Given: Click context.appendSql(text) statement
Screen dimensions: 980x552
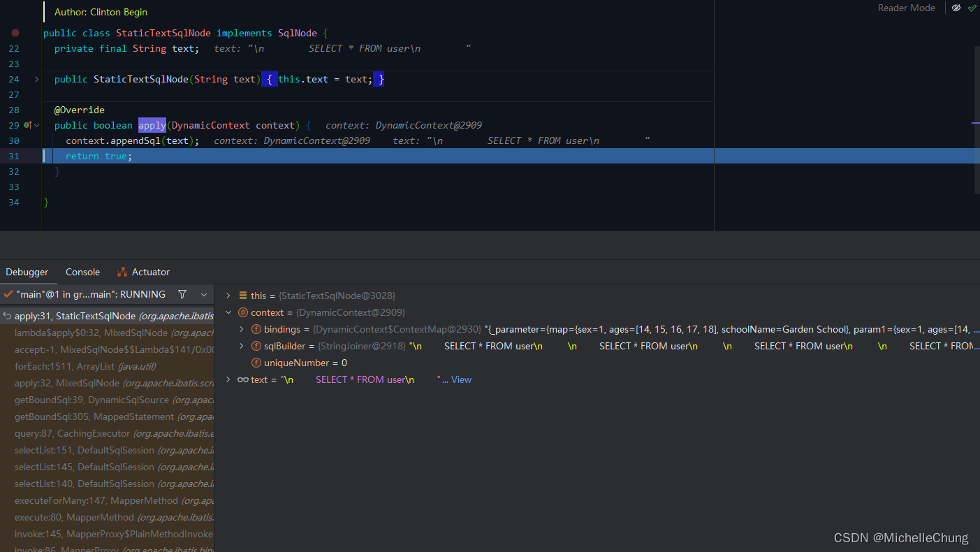Looking at the screenshot, I should tap(133, 140).
